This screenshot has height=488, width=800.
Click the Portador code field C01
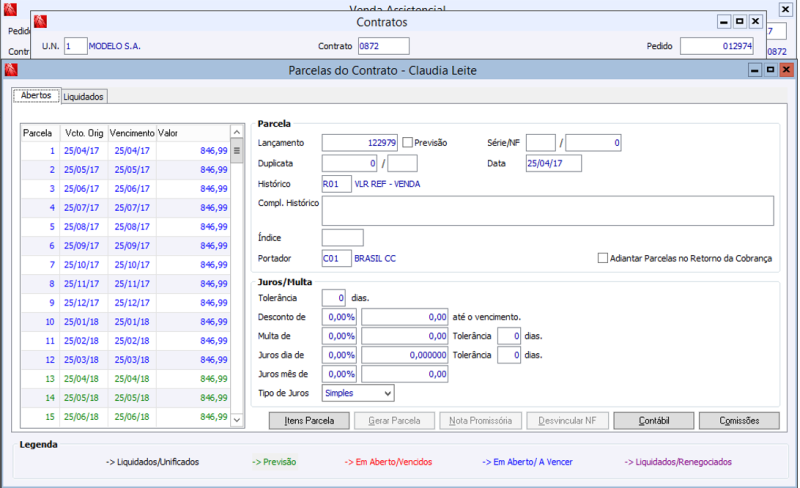pyautogui.click(x=336, y=258)
